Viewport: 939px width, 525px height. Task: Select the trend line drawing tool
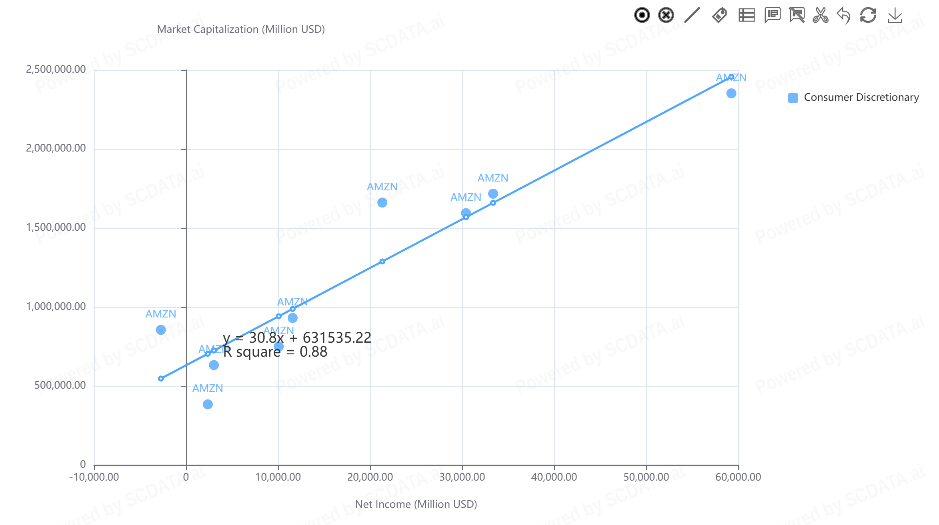pos(692,15)
